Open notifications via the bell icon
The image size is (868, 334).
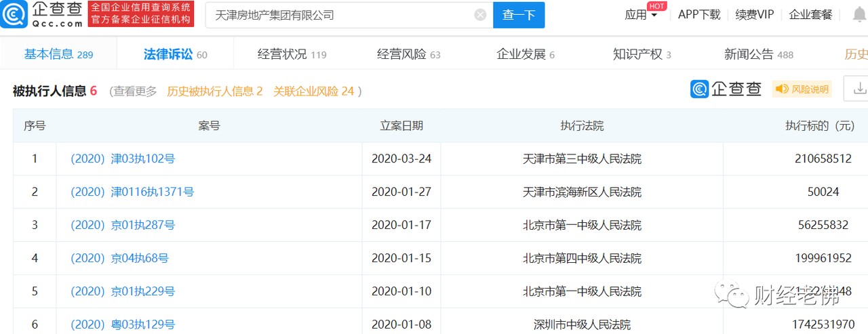point(859,15)
